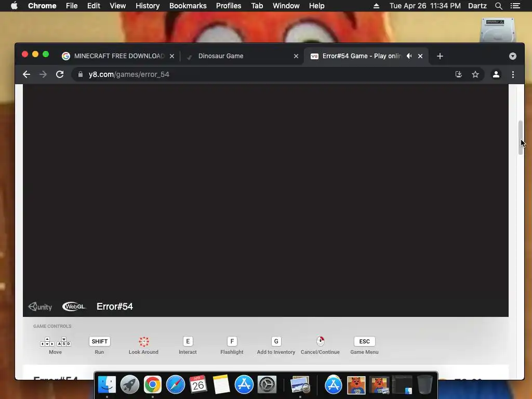Click the site lock icon in address bar
The height and width of the screenshot is (399, 532).
pyautogui.click(x=81, y=74)
